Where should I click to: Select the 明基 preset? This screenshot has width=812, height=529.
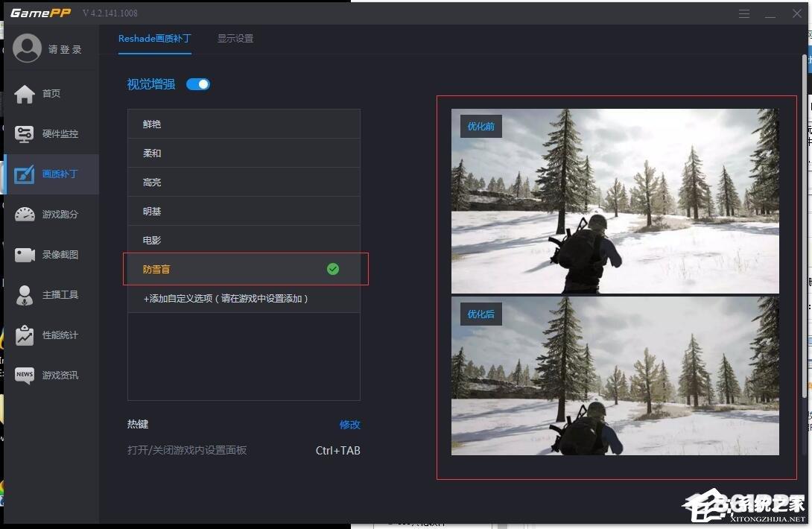pos(244,211)
